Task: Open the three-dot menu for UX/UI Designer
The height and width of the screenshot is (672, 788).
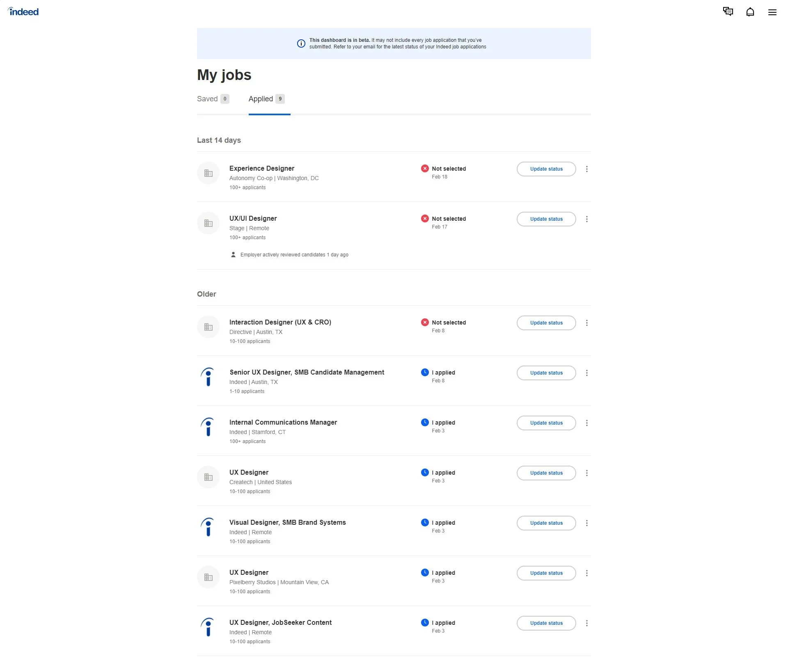Action: pos(587,219)
